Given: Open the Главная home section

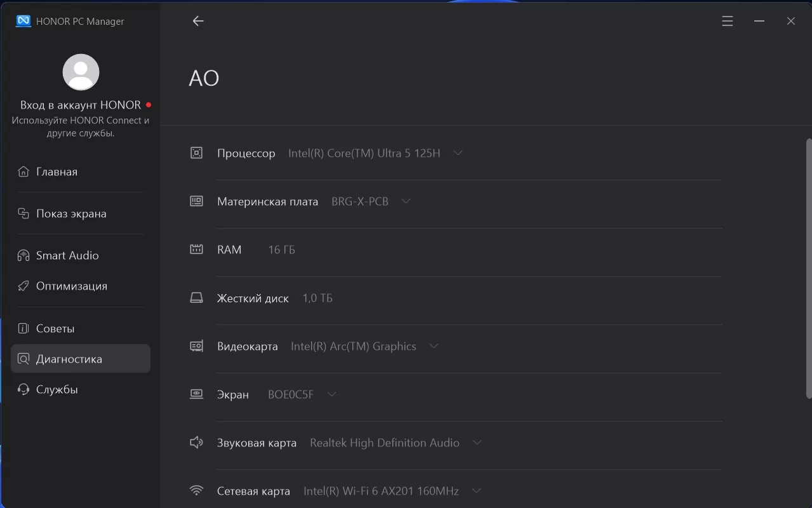Looking at the screenshot, I should click(57, 171).
